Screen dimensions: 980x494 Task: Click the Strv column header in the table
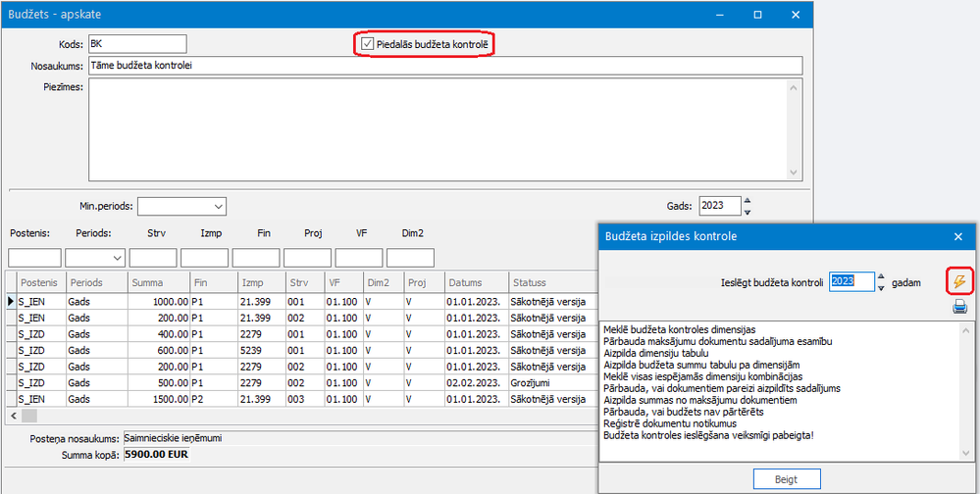tap(304, 282)
